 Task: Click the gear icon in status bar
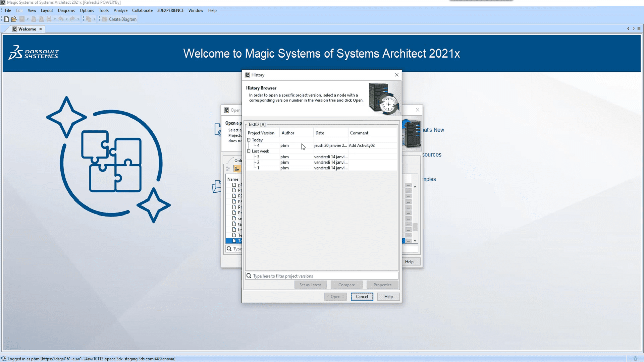click(x=635, y=359)
